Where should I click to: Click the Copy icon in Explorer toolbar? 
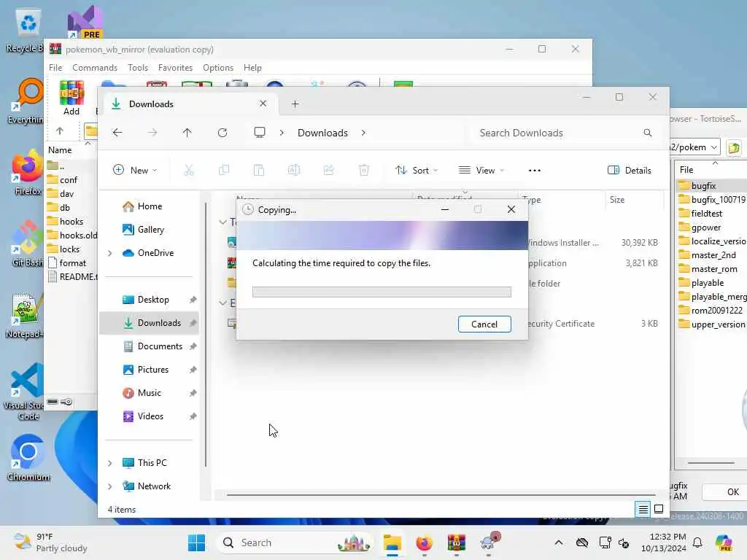click(x=224, y=170)
